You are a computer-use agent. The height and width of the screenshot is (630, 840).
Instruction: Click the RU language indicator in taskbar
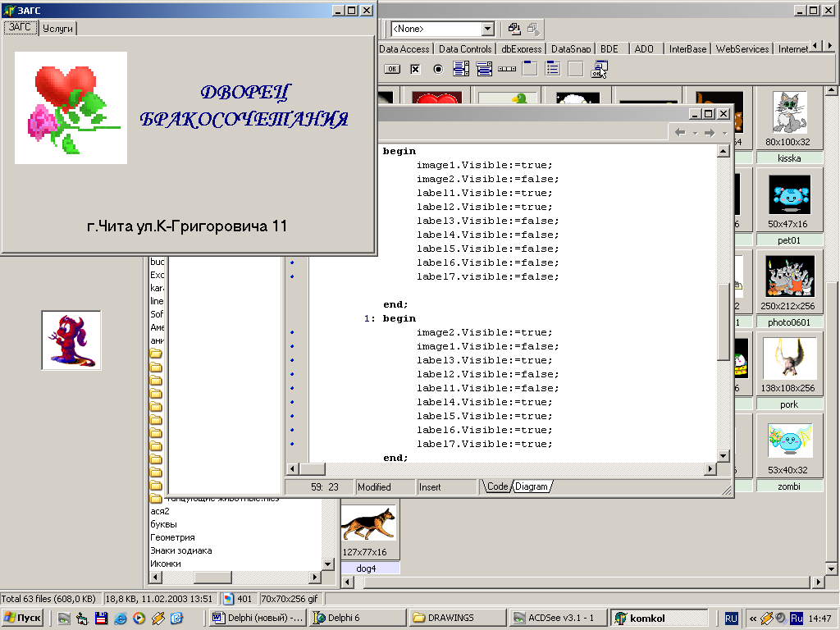tap(731, 619)
